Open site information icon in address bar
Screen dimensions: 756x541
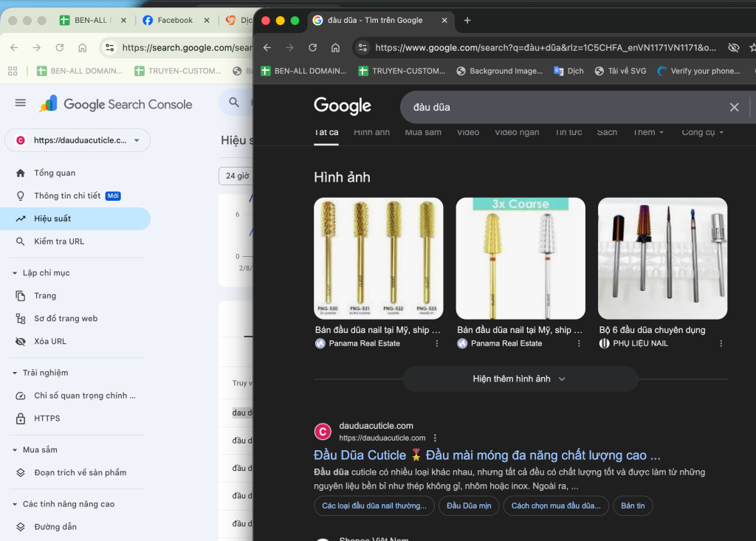coord(362,47)
